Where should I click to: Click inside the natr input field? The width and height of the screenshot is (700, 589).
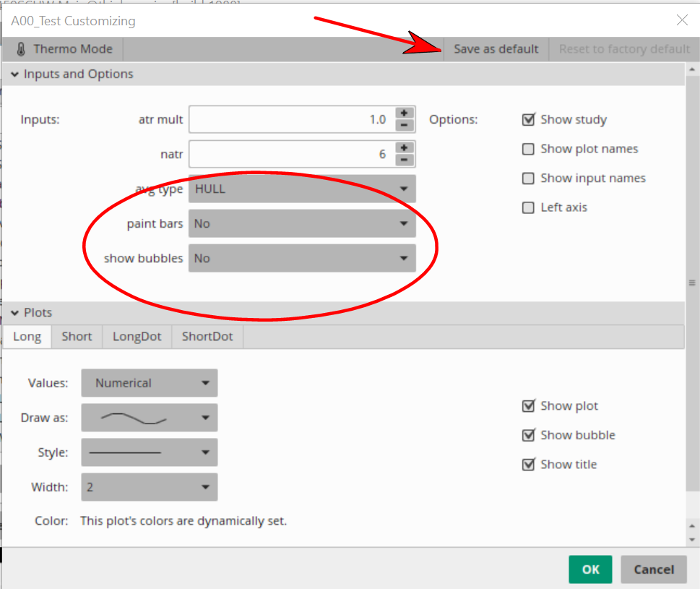289,154
